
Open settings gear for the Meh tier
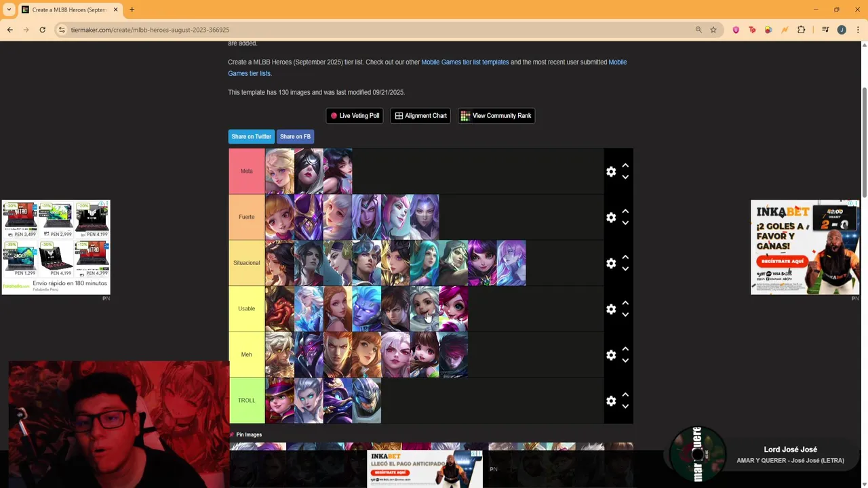click(x=611, y=355)
